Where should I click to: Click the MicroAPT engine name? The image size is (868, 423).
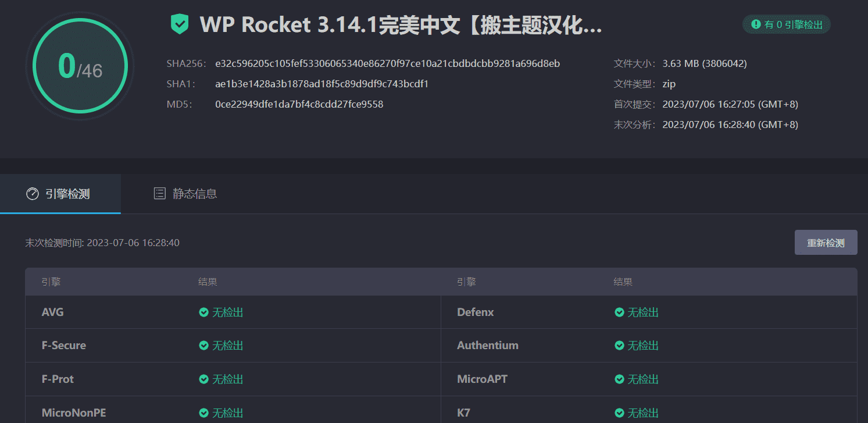pos(483,379)
